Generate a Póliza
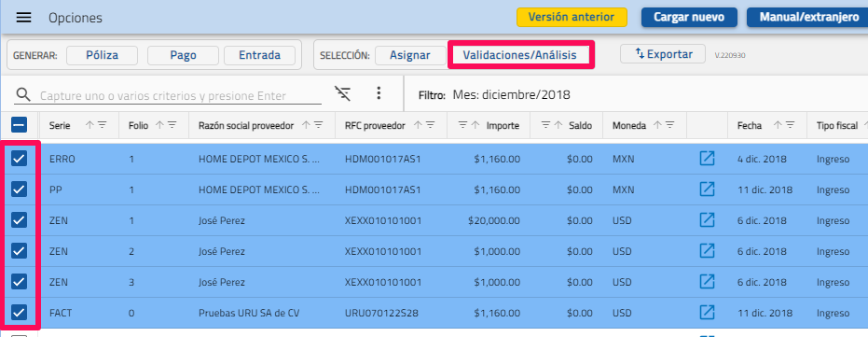The width and height of the screenshot is (868, 337). point(102,55)
